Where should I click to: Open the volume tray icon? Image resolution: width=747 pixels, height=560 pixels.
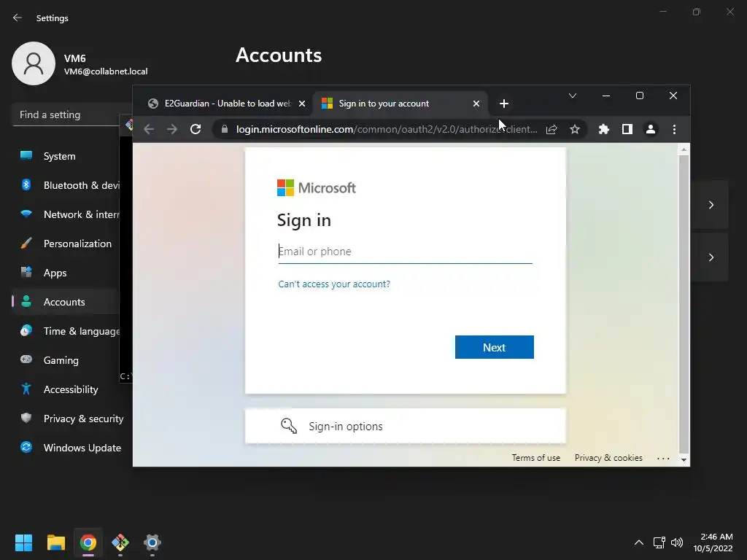(676, 542)
